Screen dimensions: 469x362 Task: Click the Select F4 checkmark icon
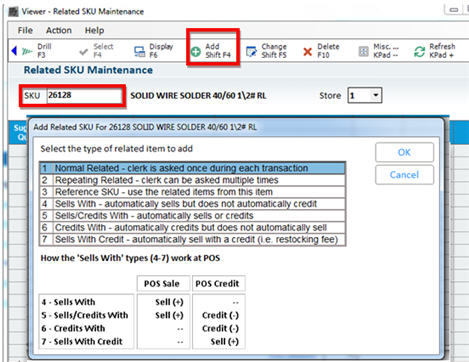click(x=83, y=52)
